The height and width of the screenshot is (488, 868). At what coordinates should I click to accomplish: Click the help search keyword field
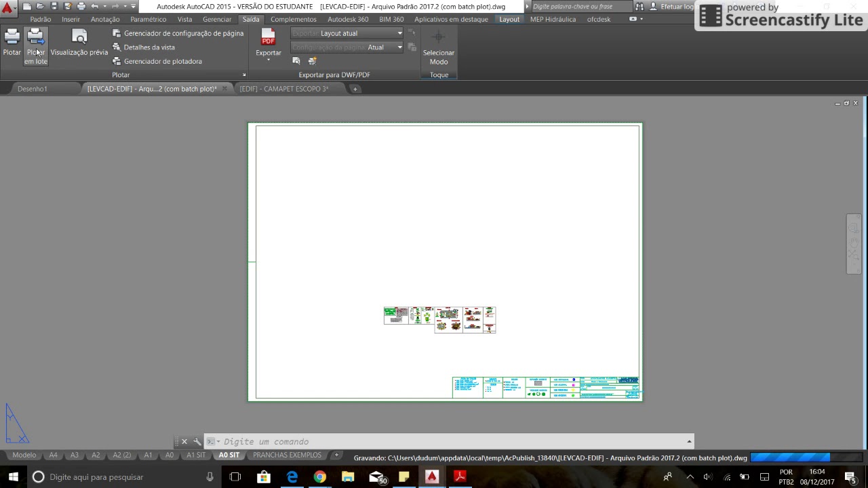pyautogui.click(x=581, y=6)
